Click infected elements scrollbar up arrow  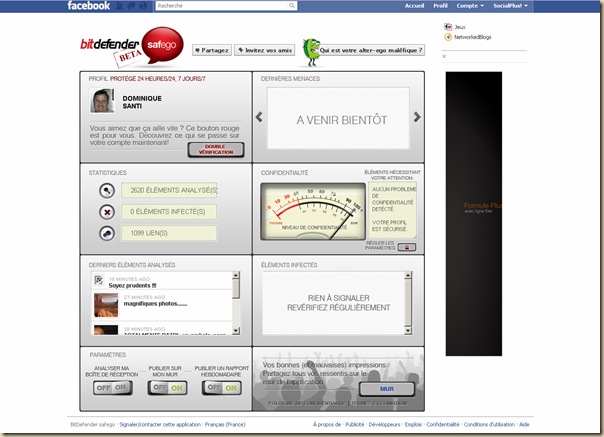point(408,275)
